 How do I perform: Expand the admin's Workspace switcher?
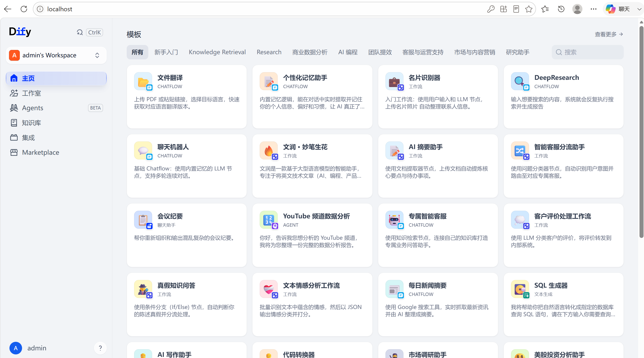tap(56, 55)
